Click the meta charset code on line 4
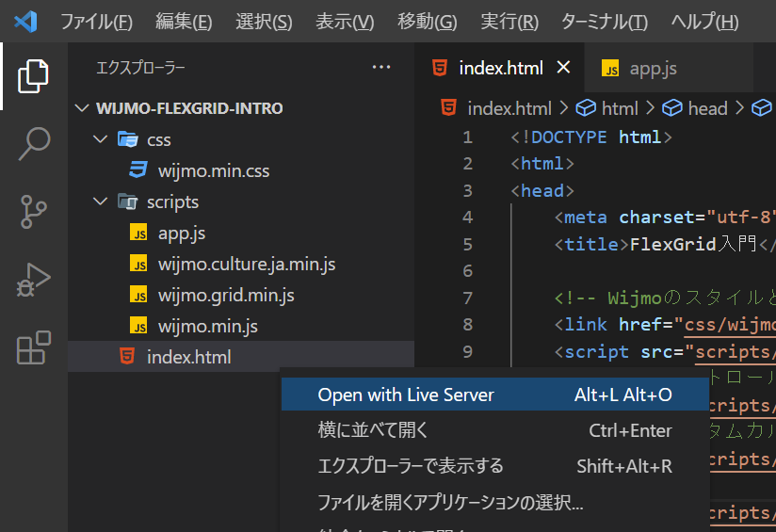The image size is (776, 532). pyautogui.click(x=665, y=218)
